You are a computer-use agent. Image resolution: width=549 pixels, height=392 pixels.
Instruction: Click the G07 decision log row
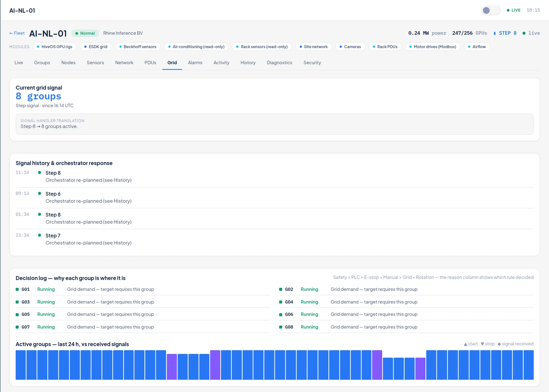[x=143, y=327]
